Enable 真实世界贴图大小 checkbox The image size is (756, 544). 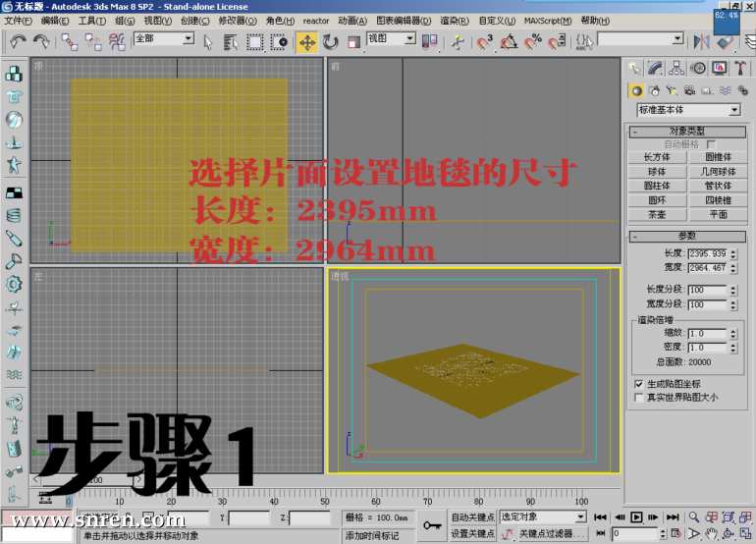(639, 398)
